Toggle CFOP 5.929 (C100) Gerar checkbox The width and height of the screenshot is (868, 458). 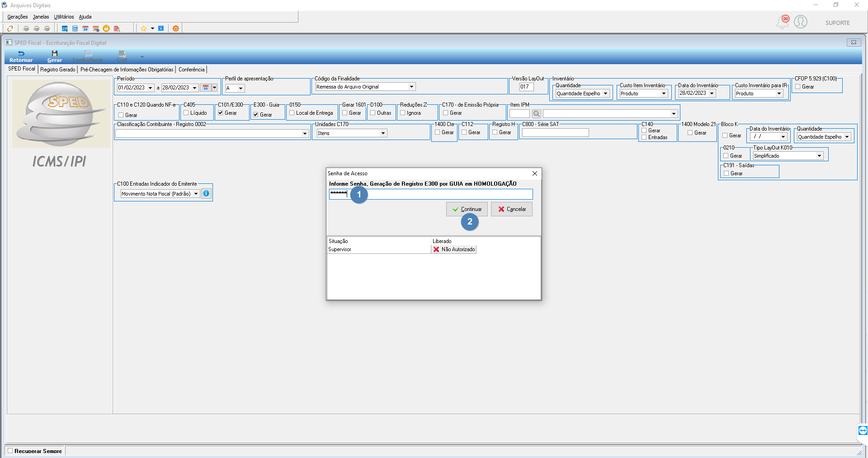(798, 87)
